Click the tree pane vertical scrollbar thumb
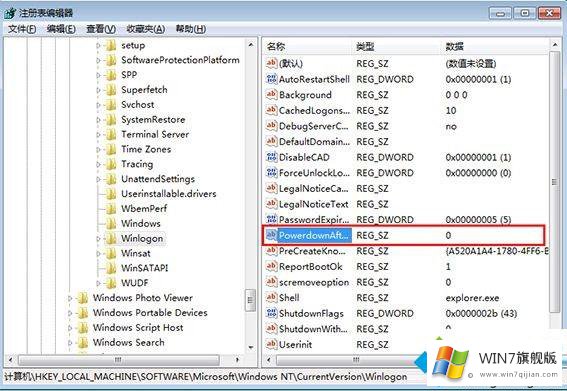 tap(250, 300)
